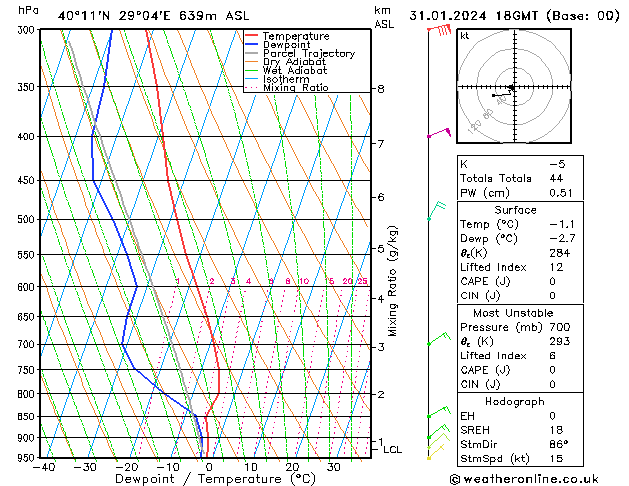The image size is (629, 486).
Task: Click the K index value -5
Action: tap(557, 164)
